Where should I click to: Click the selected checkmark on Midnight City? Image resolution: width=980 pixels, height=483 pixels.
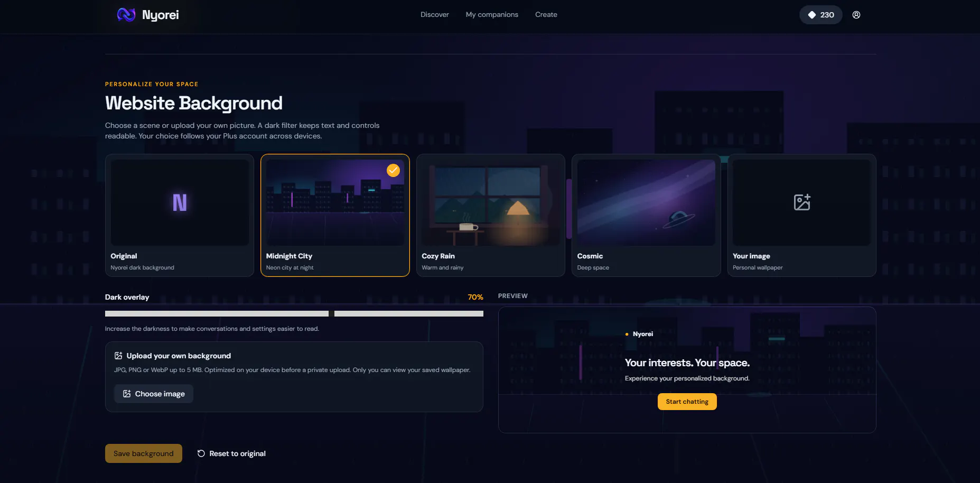(x=393, y=170)
